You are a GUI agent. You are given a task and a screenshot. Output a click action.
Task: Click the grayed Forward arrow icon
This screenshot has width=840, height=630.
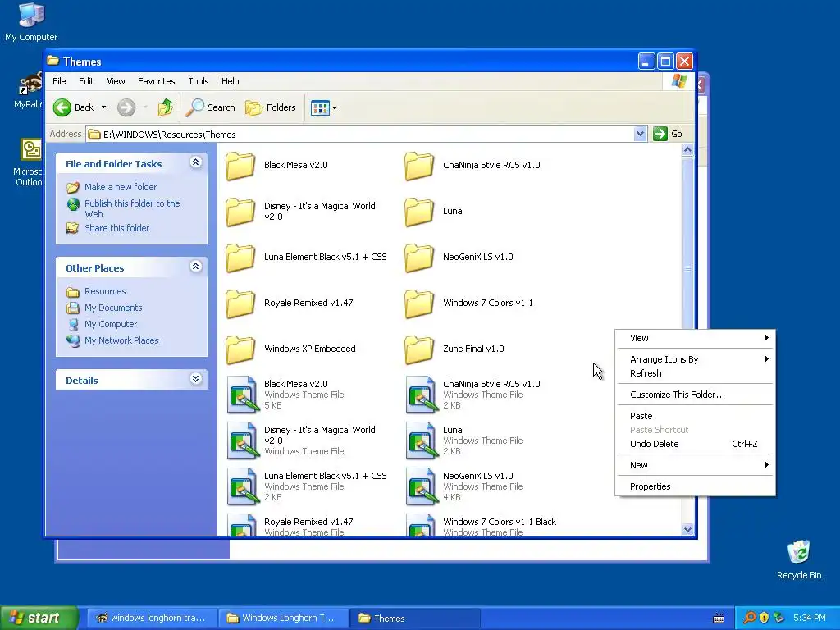tap(126, 107)
